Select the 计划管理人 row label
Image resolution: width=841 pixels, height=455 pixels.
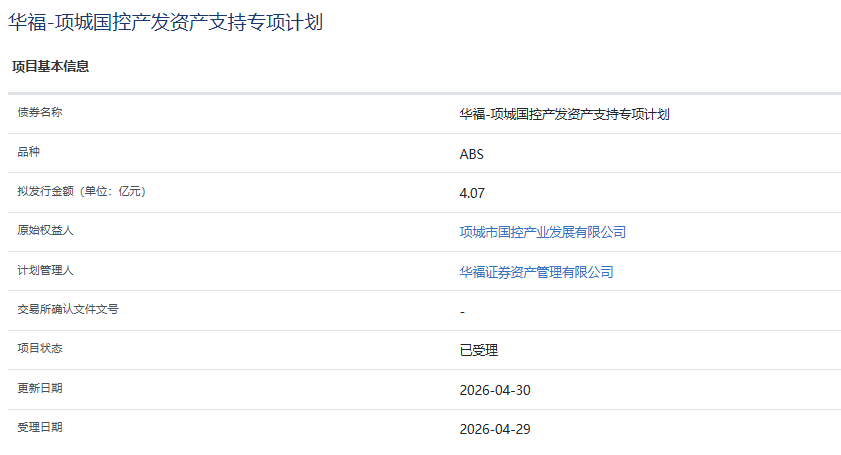(x=46, y=270)
